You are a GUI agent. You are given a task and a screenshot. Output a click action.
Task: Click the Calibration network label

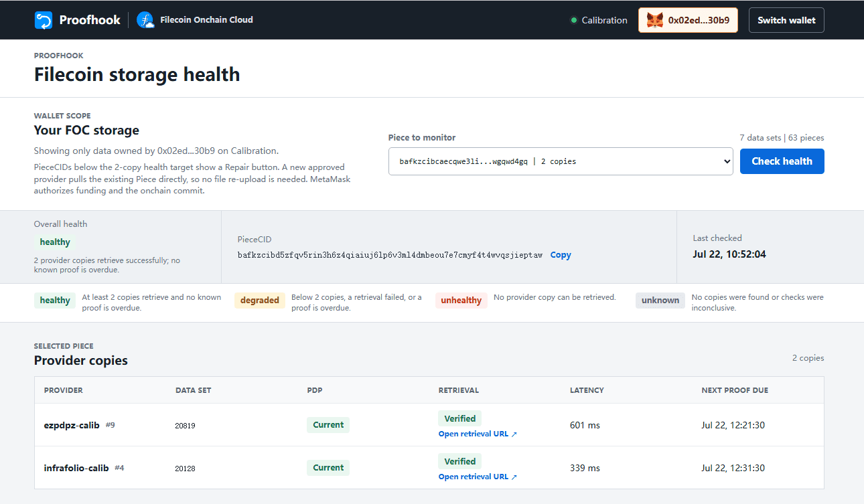[x=604, y=20]
